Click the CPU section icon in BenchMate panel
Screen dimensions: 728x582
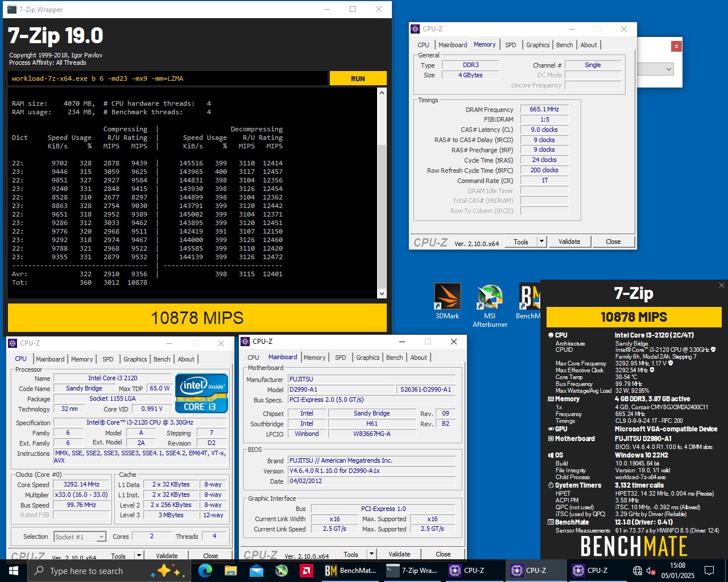pos(551,335)
